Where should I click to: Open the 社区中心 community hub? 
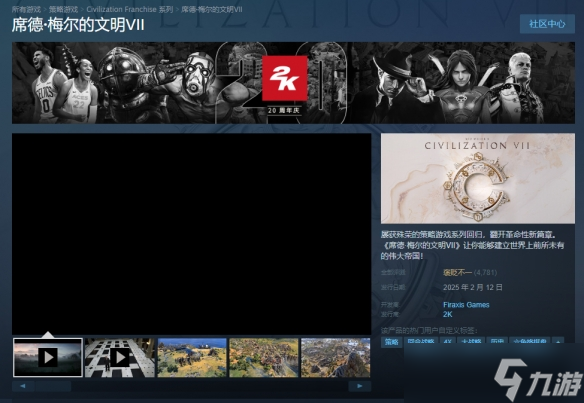point(547,24)
